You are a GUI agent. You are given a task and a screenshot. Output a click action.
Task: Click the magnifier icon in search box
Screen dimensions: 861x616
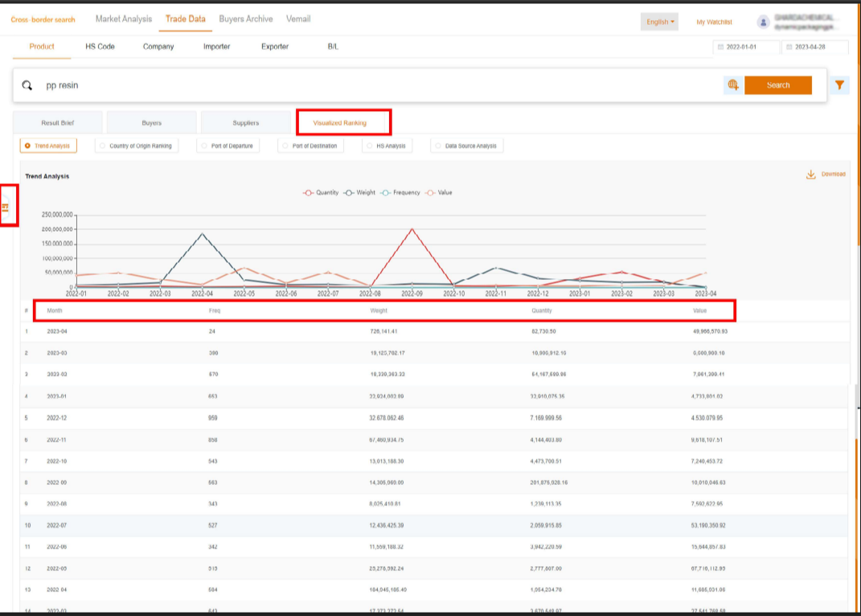[27, 85]
